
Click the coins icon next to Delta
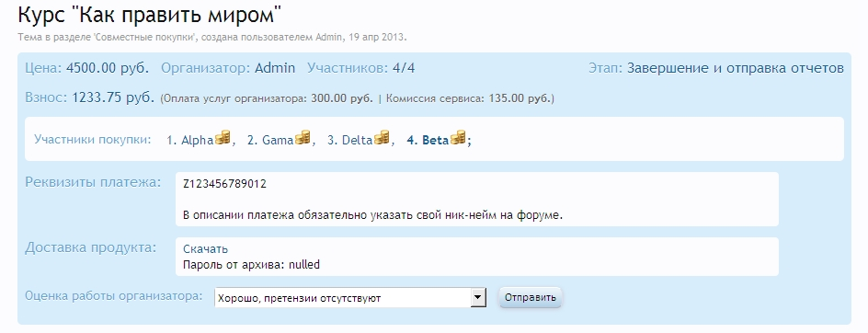click(x=382, y=137)
